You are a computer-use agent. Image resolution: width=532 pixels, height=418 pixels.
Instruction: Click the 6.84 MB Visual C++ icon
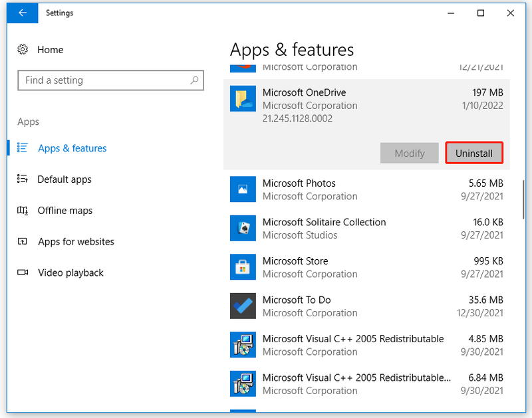[x=243, y=383]
